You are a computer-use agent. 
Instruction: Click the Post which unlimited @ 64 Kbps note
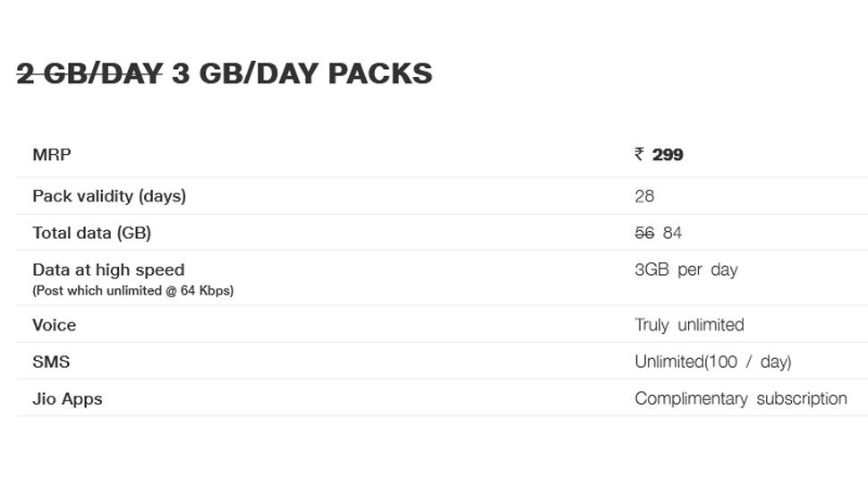click(132, 291)
